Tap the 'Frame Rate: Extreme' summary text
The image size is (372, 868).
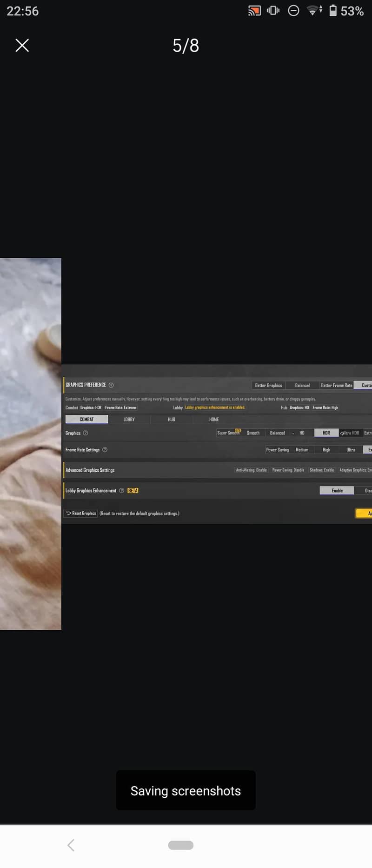[x=121, y=408]
